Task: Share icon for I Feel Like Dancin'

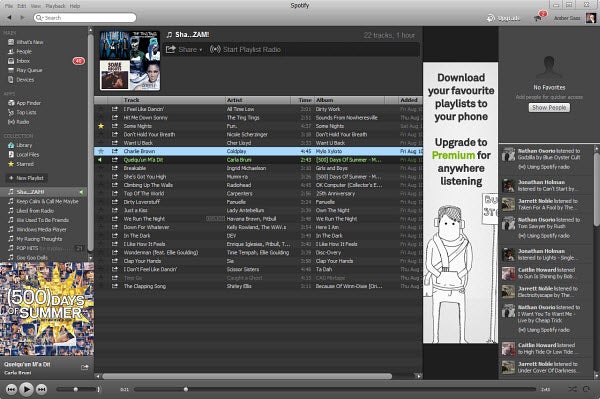Action: 114,109
